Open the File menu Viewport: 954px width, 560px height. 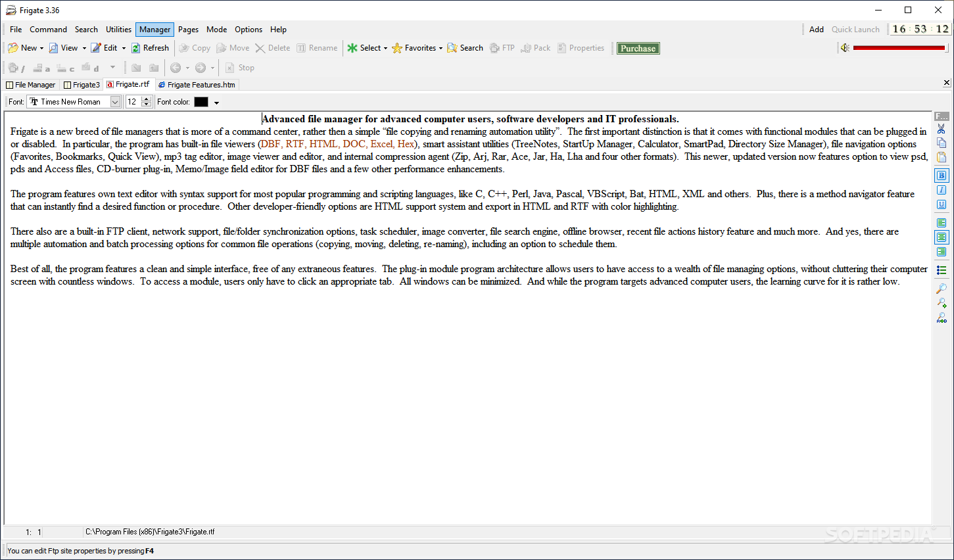click(x=16, y=30)
